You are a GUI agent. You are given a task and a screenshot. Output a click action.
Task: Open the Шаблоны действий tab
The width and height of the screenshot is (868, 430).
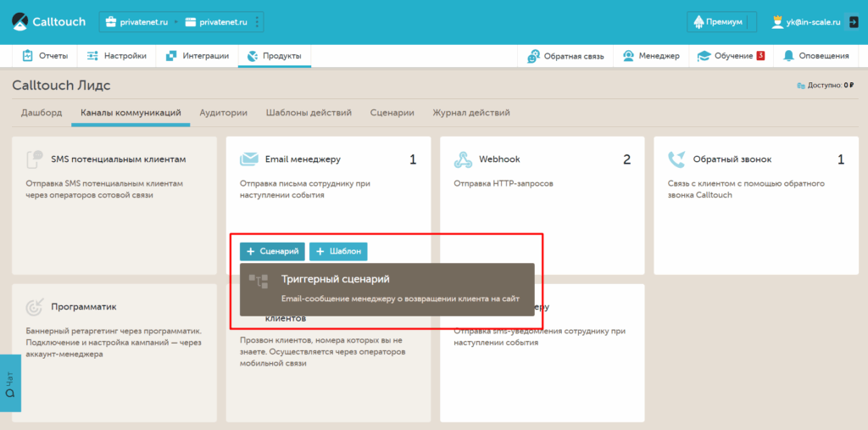[309, 113]
